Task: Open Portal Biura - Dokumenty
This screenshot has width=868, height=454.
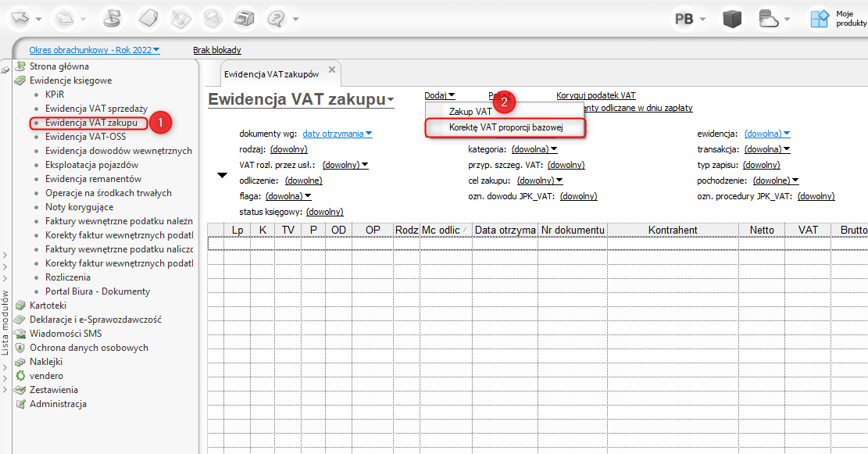Action: click(98, 291)
